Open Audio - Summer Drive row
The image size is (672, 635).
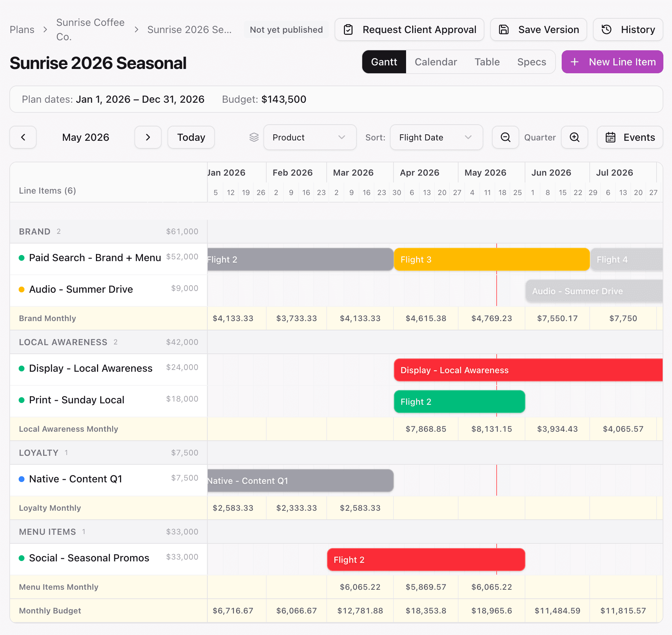(x=109, y=291)
